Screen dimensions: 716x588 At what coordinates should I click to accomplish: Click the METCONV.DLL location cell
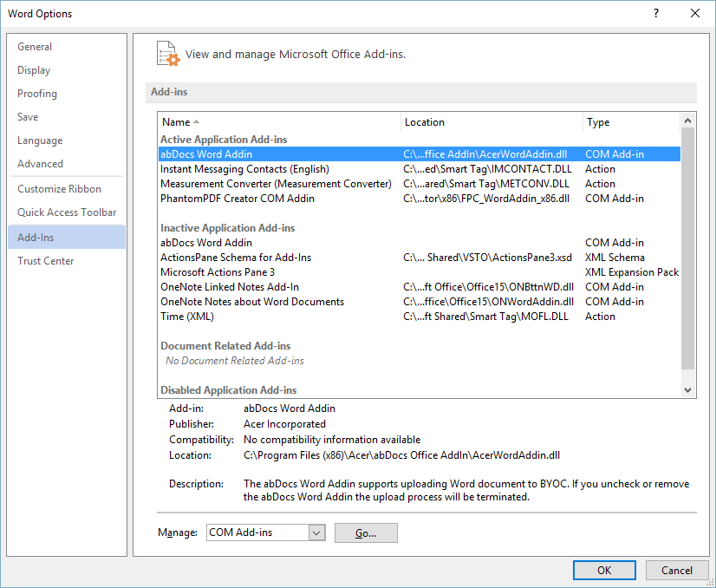coord(486,184)
